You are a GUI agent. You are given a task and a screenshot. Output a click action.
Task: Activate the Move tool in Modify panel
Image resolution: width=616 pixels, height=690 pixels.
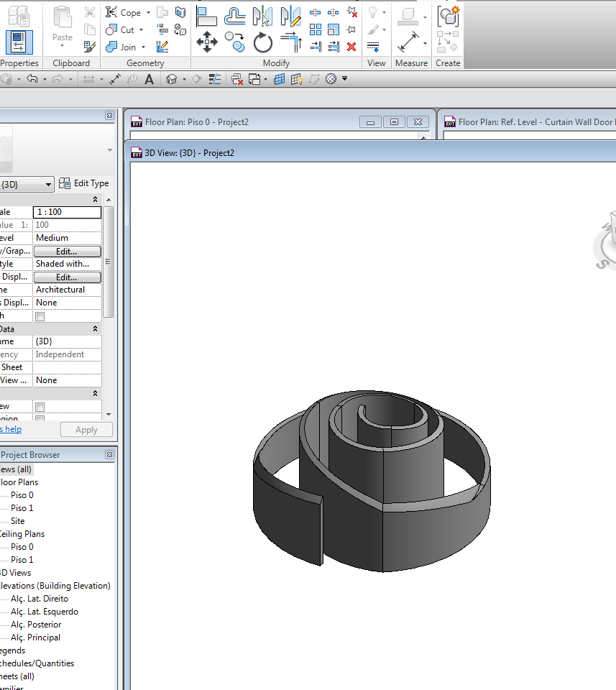pyautogui.click(x=206, y=42)
